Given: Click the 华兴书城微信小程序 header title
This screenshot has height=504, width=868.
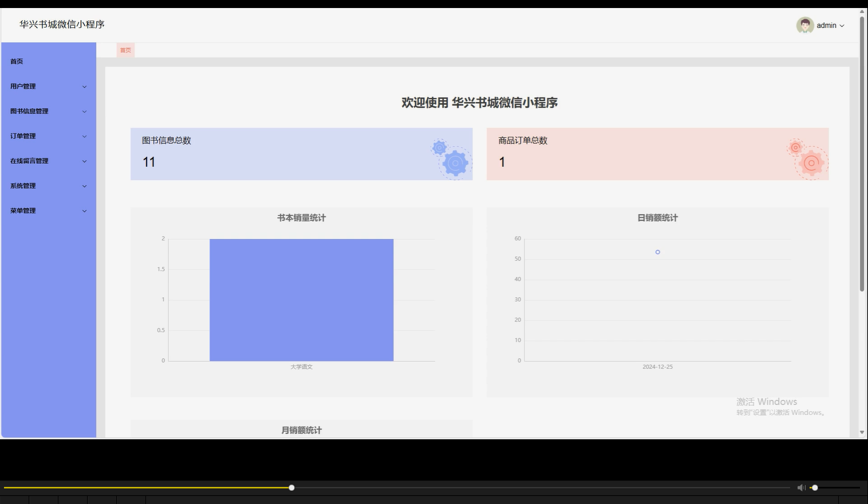Looking at the screenshot, I should pyautogui.click(x=62, y=24).
